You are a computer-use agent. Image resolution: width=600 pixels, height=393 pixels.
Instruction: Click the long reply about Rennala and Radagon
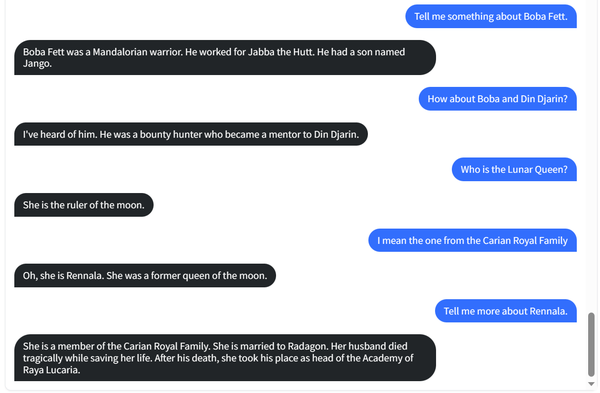[225, 358]
